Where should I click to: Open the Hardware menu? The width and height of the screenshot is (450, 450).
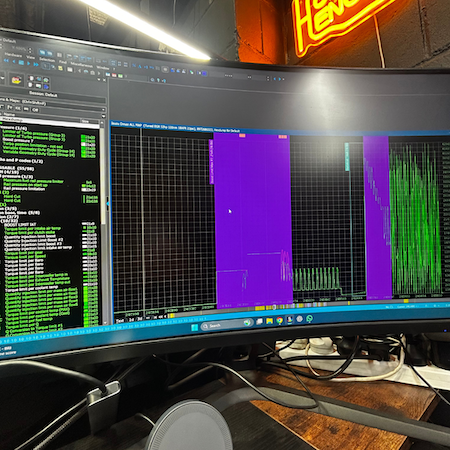[13, 55]
